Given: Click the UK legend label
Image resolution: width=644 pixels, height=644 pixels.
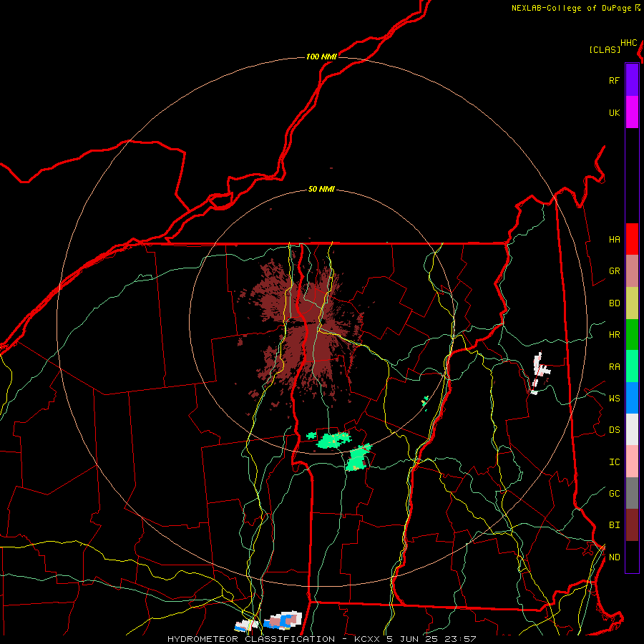Looking at the screenshot, I should (614, 113).
